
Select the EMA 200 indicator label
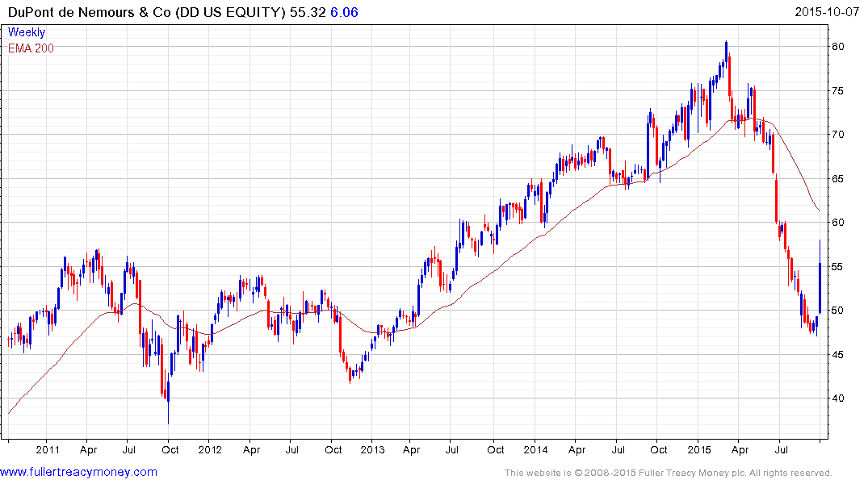(x=31, y=48)
